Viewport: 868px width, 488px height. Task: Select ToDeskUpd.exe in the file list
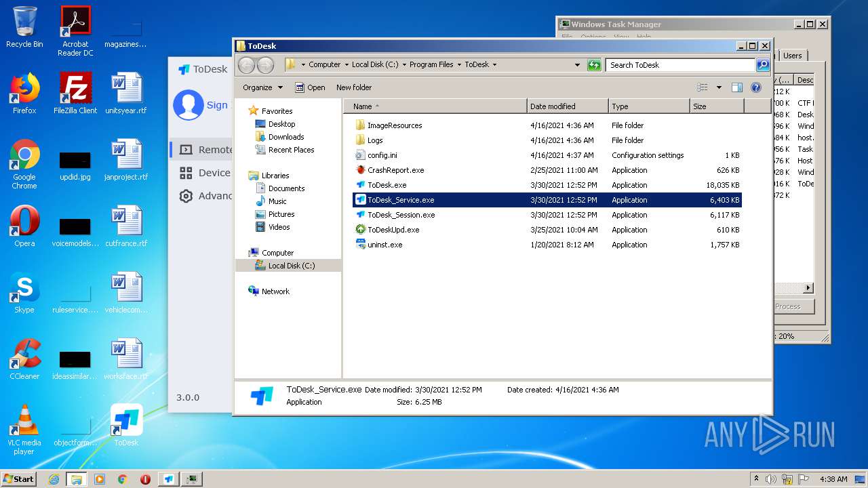click(393, 230)
